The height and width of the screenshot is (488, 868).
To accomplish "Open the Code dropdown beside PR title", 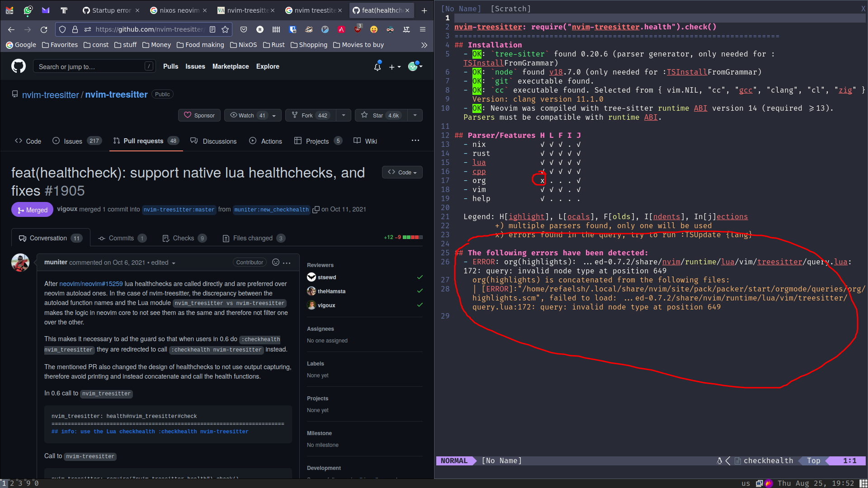I will click(402, 172).
